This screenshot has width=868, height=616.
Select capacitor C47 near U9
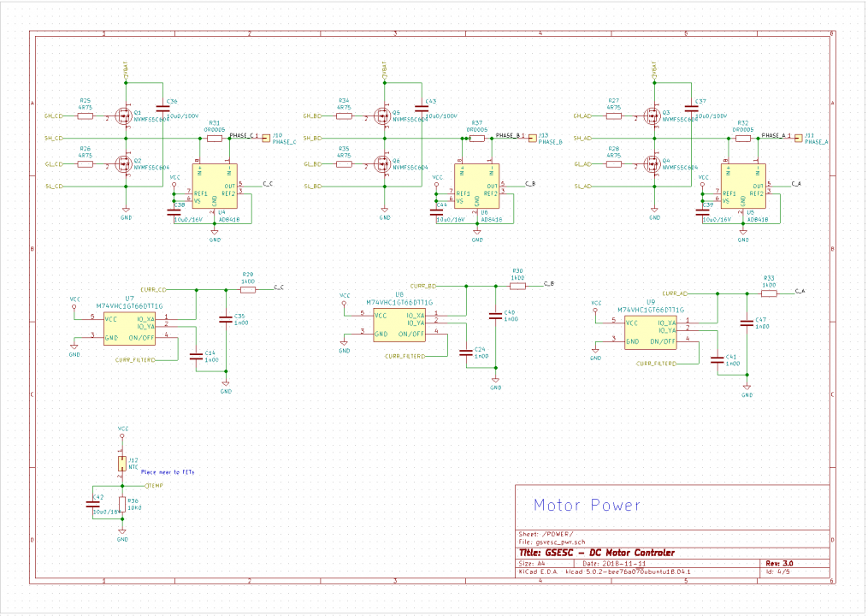click(747, 323)
